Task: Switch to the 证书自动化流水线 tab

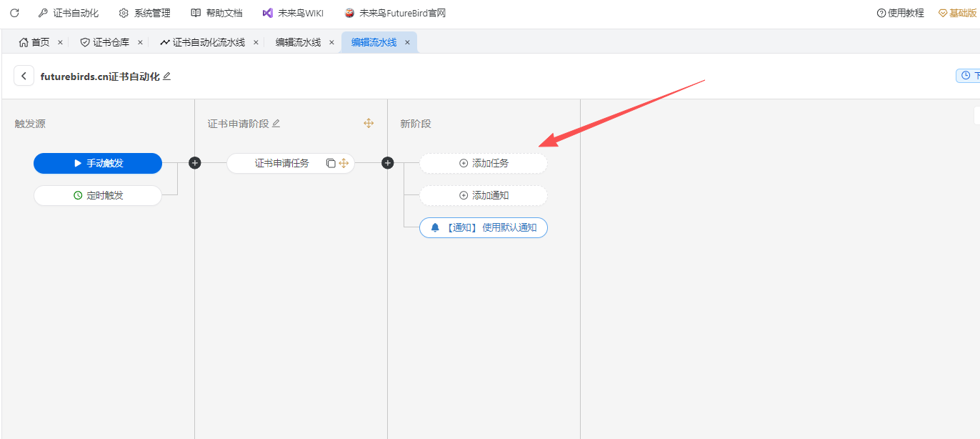Action: (x=202, y=42)
